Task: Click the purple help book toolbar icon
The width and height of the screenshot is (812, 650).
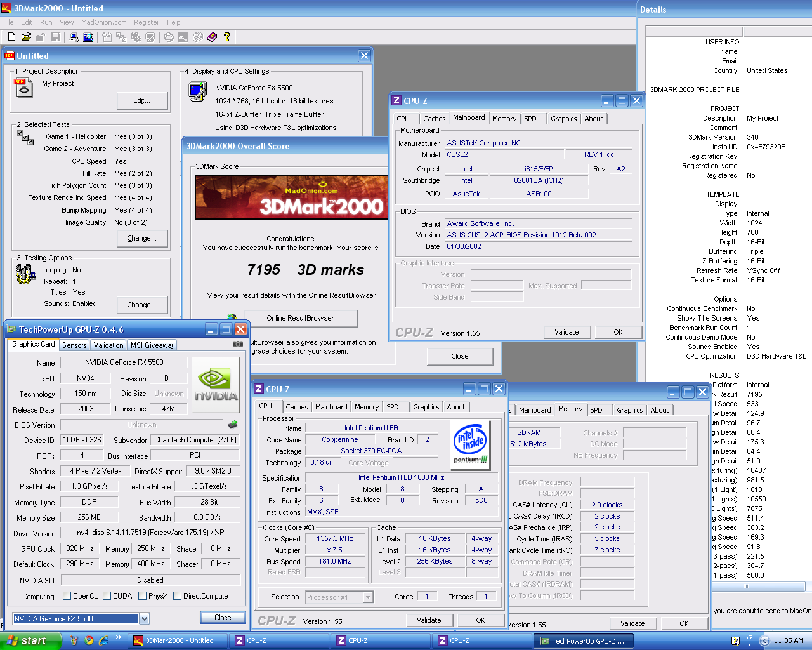Action: pyautogui.click(x=212, y=37)
